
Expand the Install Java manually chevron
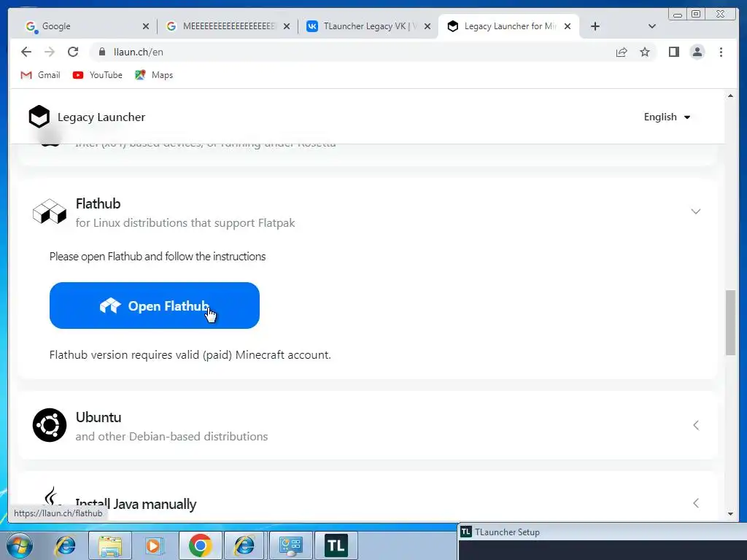(695, 503)
